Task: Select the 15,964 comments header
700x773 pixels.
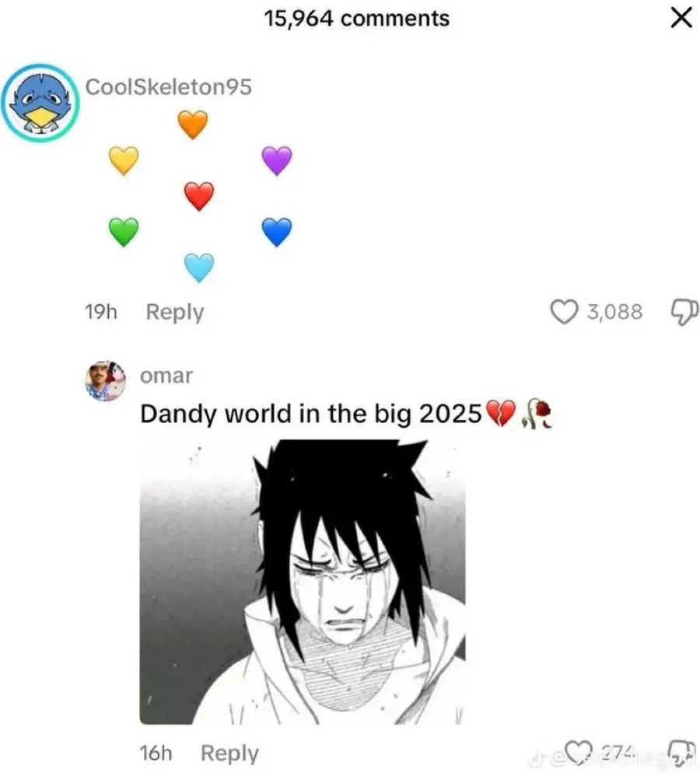Action: (357, 19)
